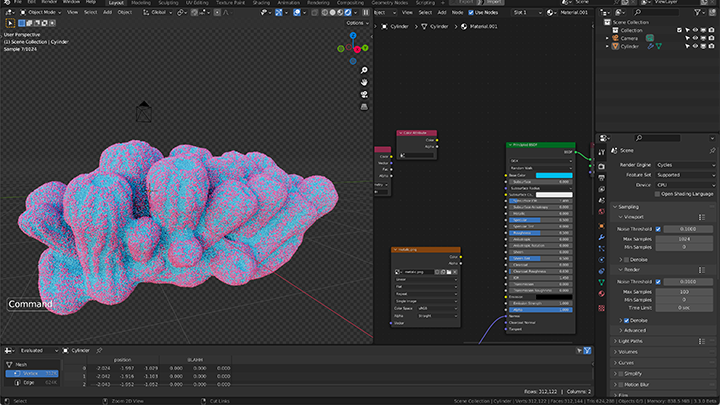
Task: Open Global transform orientation dropdown
Action: click(x=158, y=12)
